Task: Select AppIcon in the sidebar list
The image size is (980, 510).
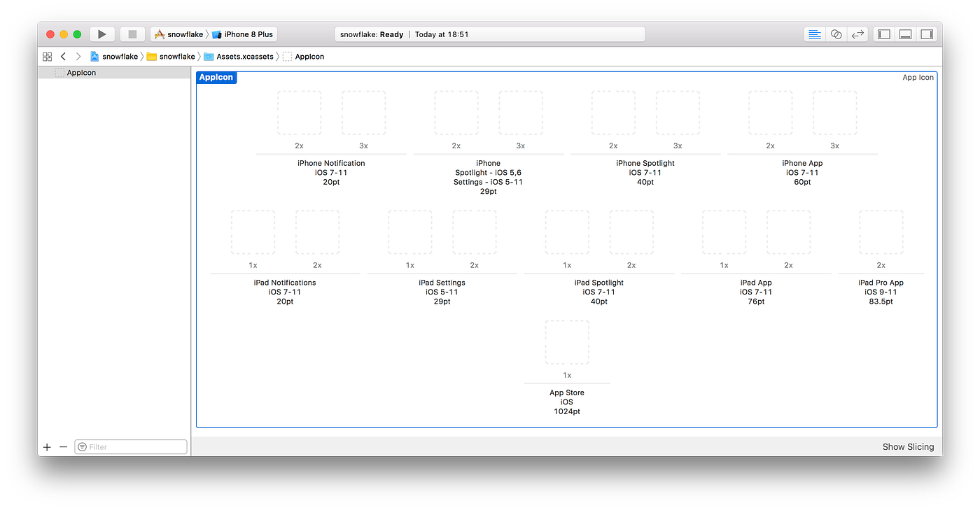Action: pyautogui.click(x=80, y=72)
